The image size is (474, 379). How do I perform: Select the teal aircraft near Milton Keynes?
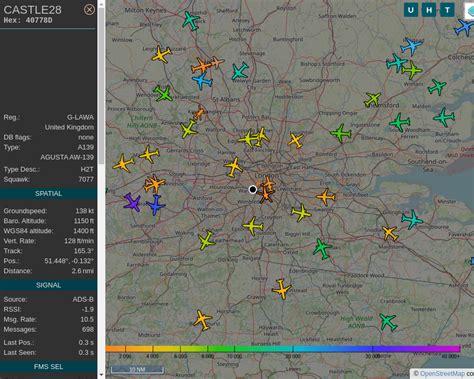[x=191, y=21]
